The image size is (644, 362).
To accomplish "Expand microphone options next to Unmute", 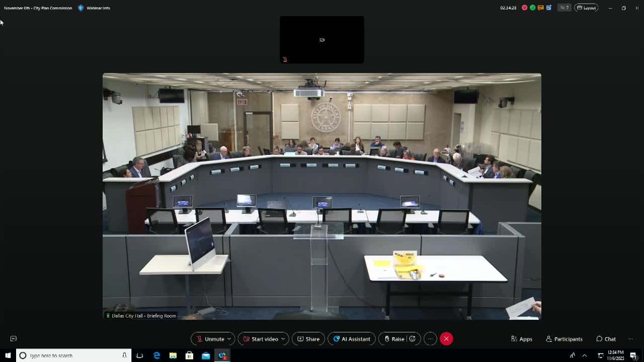I will click(229, 338).
